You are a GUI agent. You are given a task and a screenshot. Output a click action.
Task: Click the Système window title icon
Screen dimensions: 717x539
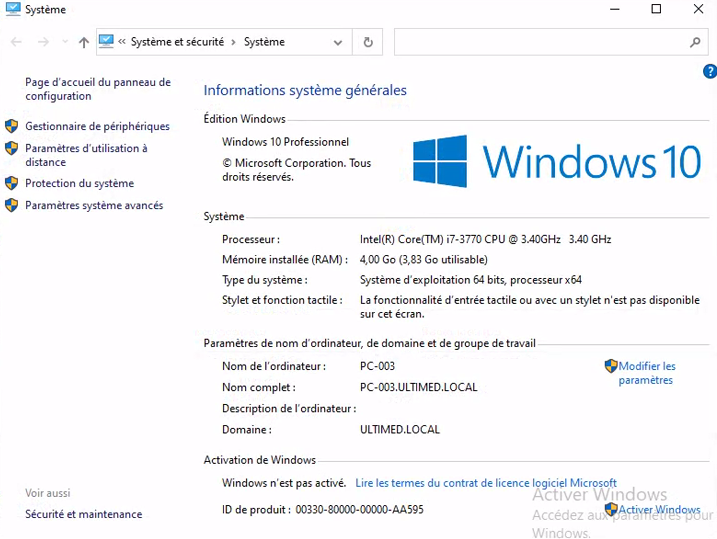click(13, 9)
